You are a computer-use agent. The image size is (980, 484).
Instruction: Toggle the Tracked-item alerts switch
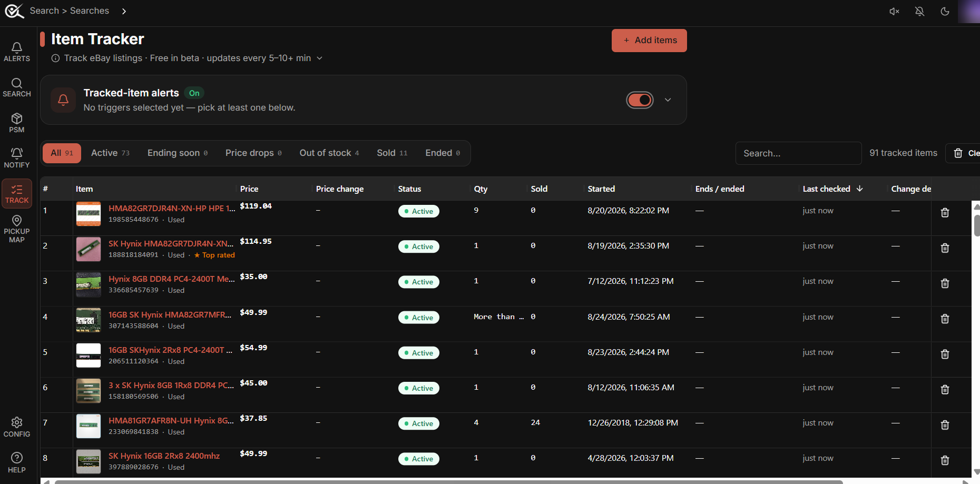click(x=640, y=100)
